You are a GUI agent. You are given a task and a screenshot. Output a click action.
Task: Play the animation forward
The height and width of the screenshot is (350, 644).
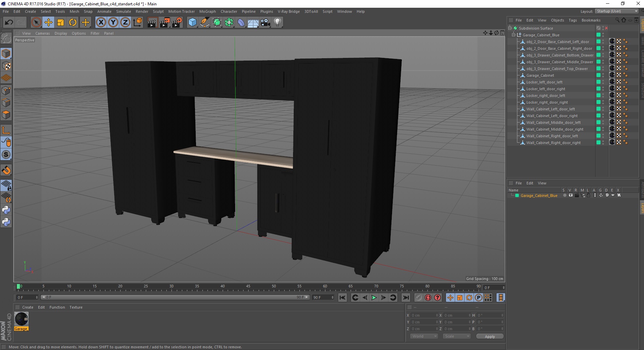pos(374,297)
